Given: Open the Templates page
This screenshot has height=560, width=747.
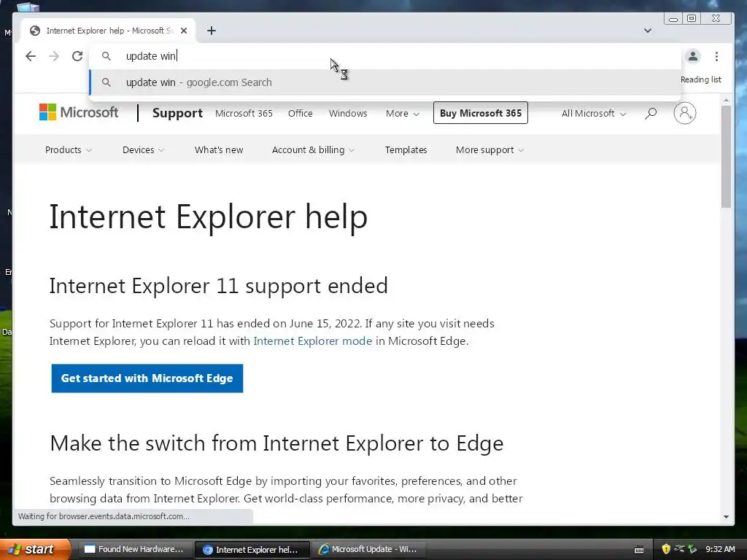Looking at the screenshot, I should [x=406, y=150].
